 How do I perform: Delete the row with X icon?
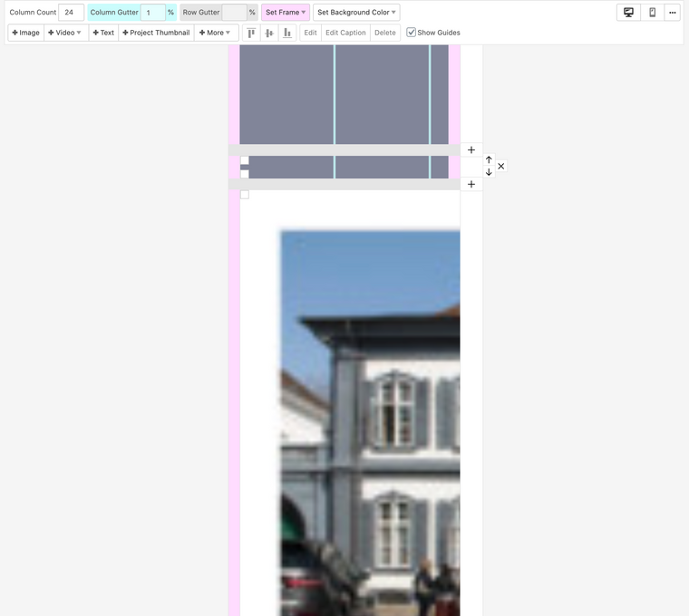click(x=501, y=167)
